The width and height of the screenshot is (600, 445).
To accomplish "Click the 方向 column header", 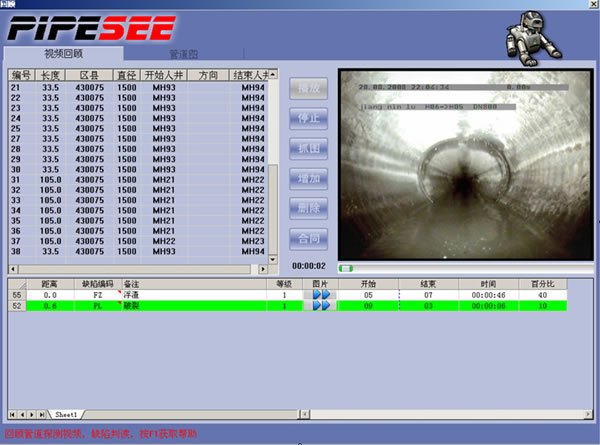I will coord(208,75).
